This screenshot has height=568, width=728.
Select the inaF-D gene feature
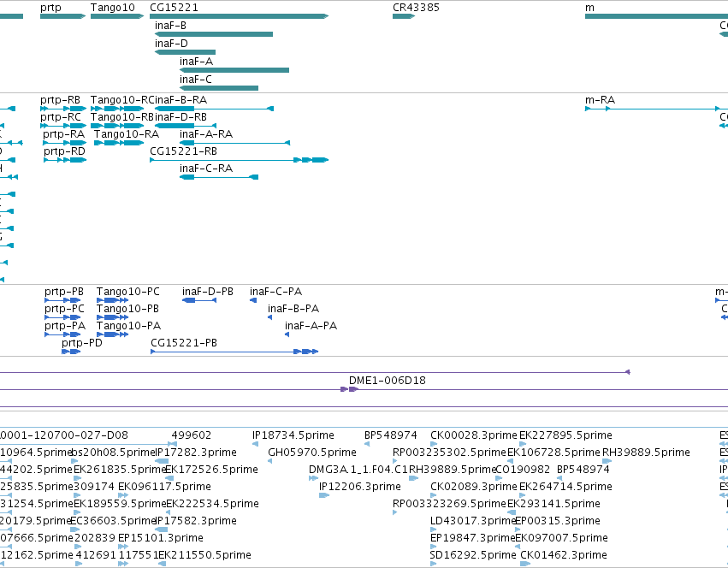pos(185,52)
